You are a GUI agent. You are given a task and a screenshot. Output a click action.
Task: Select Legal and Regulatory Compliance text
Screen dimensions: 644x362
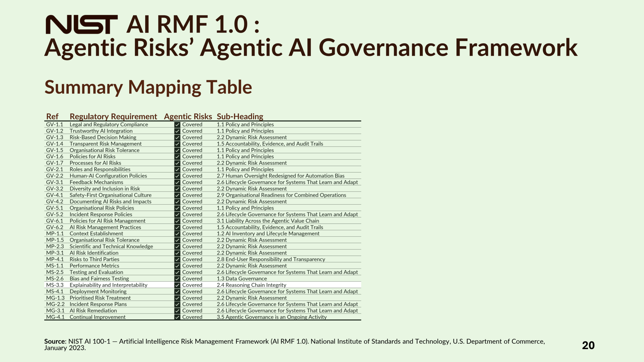point(109,124)
